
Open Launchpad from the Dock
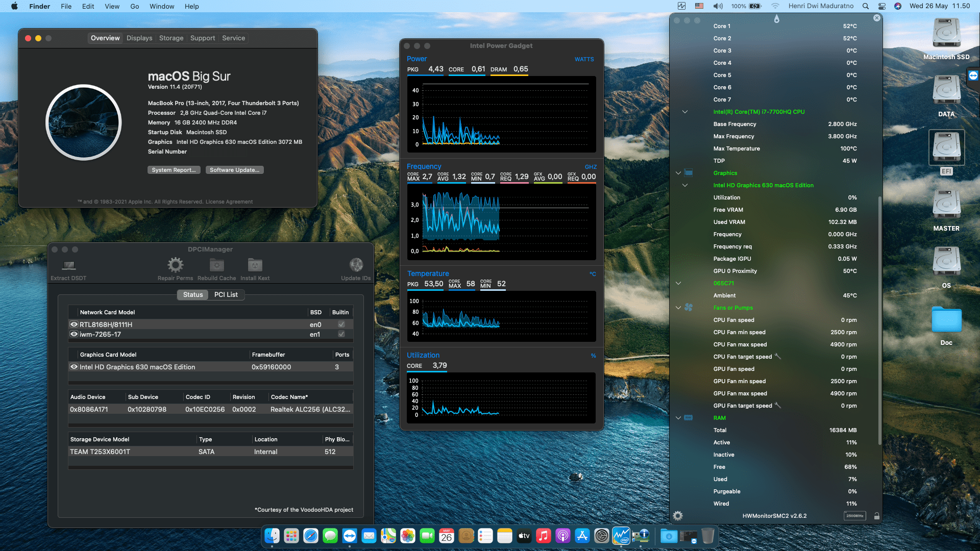pos(291,536)
